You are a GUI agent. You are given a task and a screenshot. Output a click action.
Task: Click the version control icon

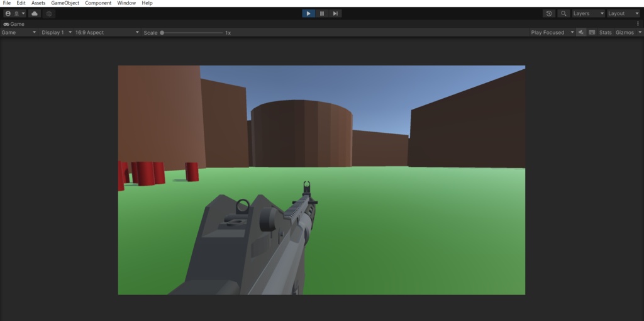[49, 14]
